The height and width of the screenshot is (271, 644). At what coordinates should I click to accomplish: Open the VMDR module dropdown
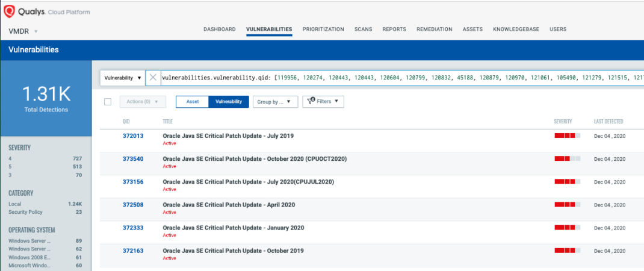(23, 31)
